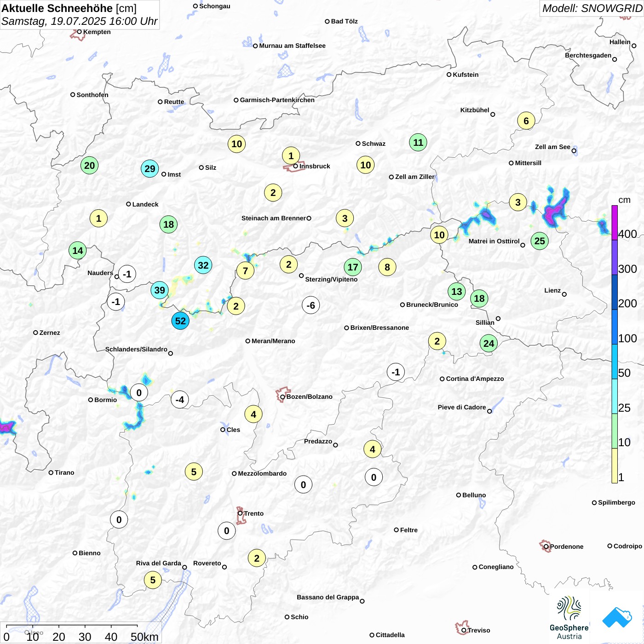Click the 'Bassano del Grappa' label

(328, 597)
